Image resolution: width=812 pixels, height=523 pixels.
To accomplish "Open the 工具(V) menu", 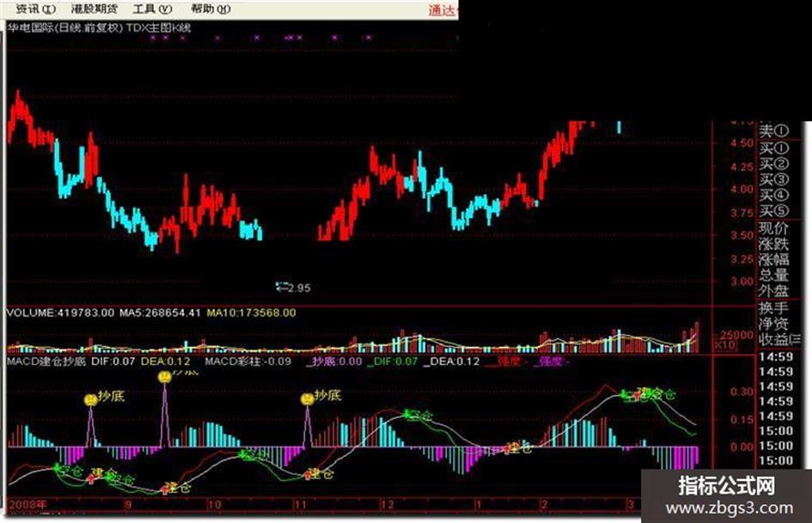I will click(x=152, y=9).
